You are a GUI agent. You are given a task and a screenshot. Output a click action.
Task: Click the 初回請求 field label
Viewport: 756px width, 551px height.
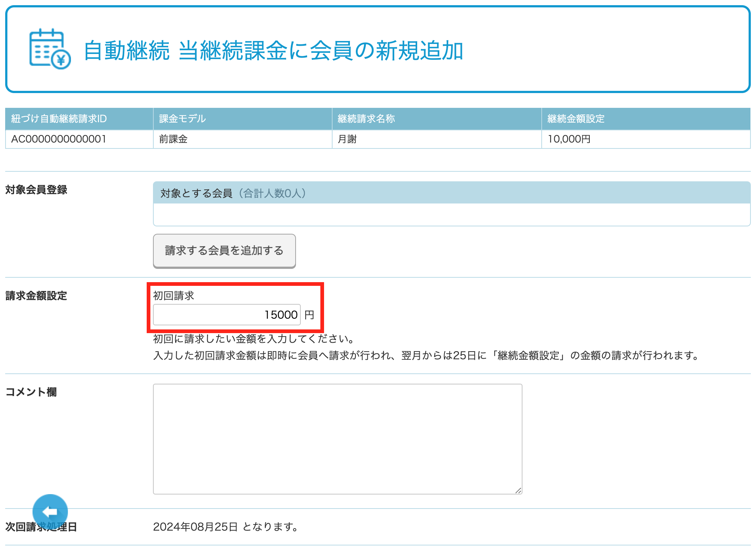coord(174,295)
